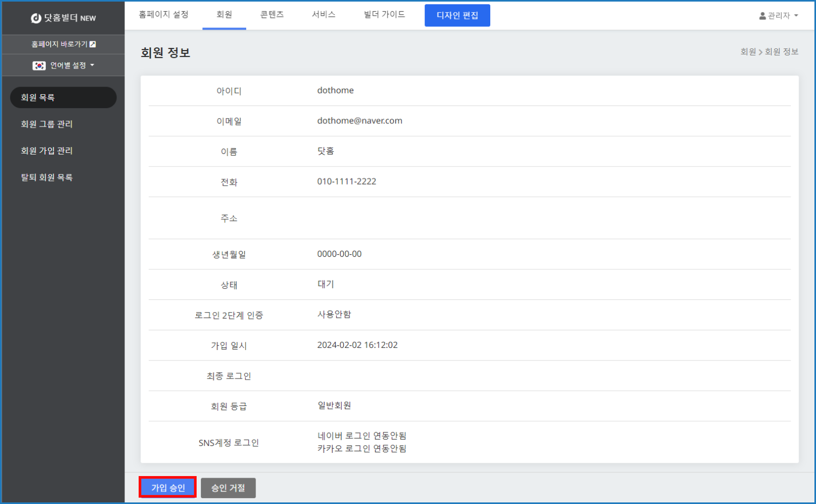Open 회원 그룹 관리 in sidebar

click(x=47, y=124)
